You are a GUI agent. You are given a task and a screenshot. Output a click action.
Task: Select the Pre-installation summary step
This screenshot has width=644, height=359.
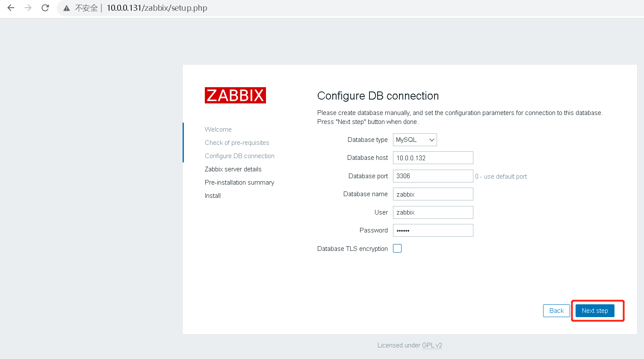click(239, 182)
